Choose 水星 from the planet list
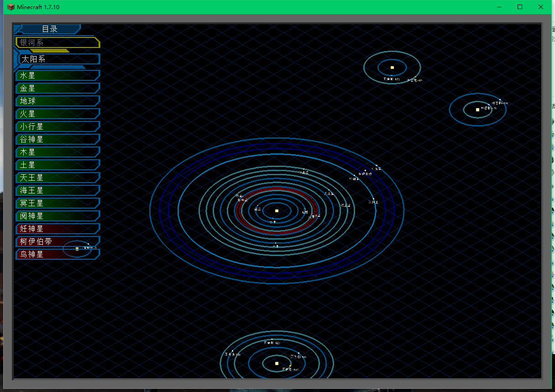 tap(57, 75)
